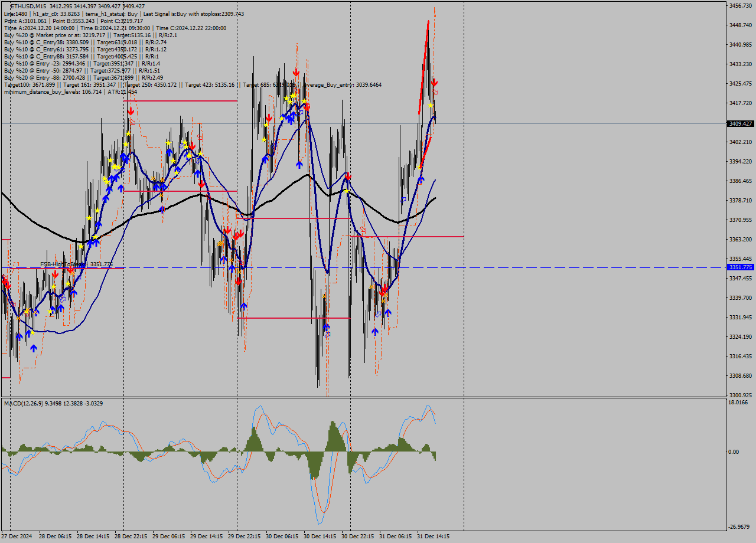Click the 30 Dec 06:15 time label

pos(282,537)
